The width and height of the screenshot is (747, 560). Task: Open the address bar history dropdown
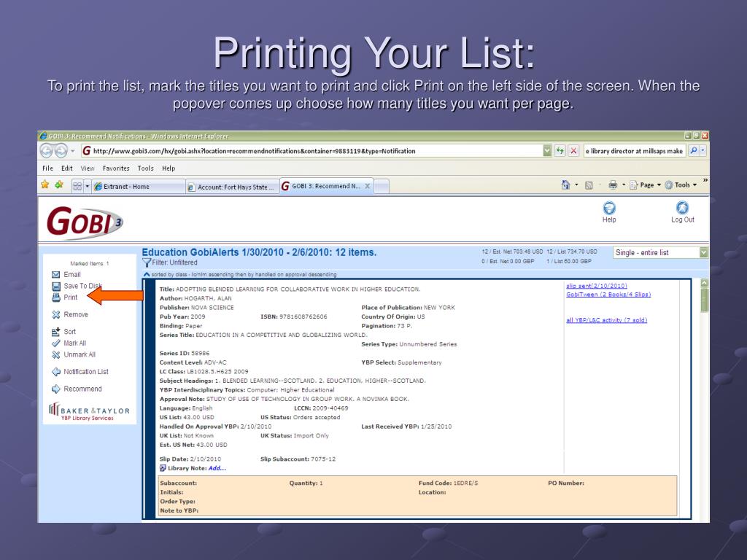(x=547, y=151)
